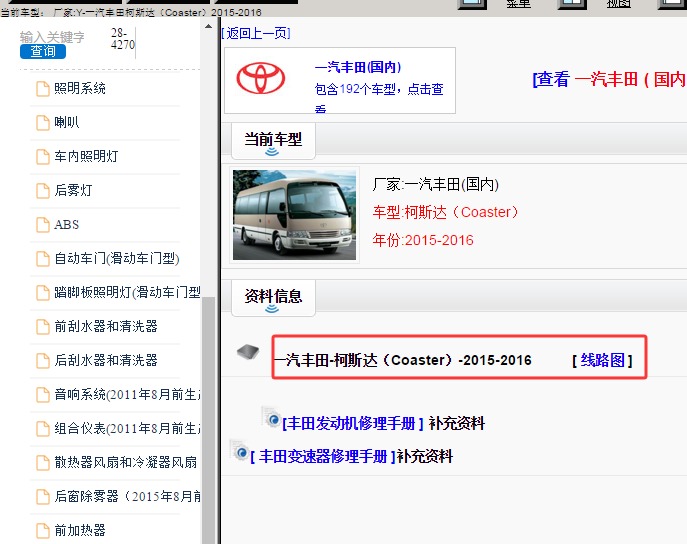
Task: Select 后雾灯 entry
Action: [x=73, y=191]
